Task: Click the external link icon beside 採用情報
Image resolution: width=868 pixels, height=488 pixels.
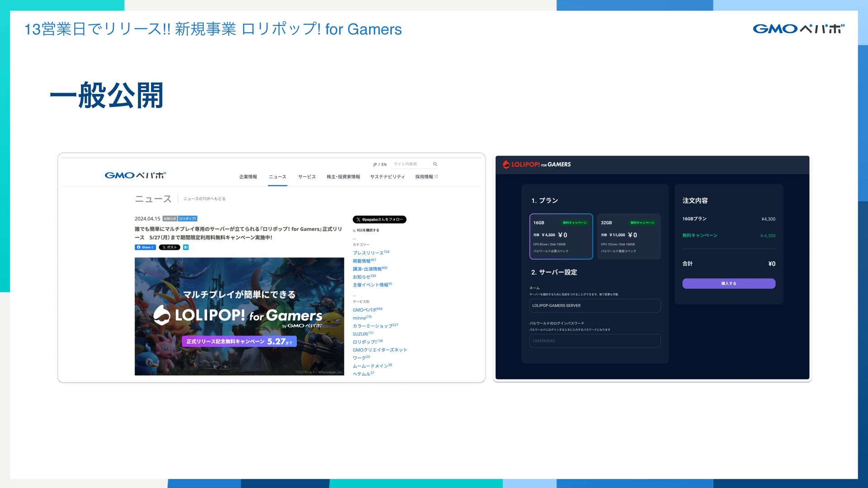Action: tap(436, 177)
